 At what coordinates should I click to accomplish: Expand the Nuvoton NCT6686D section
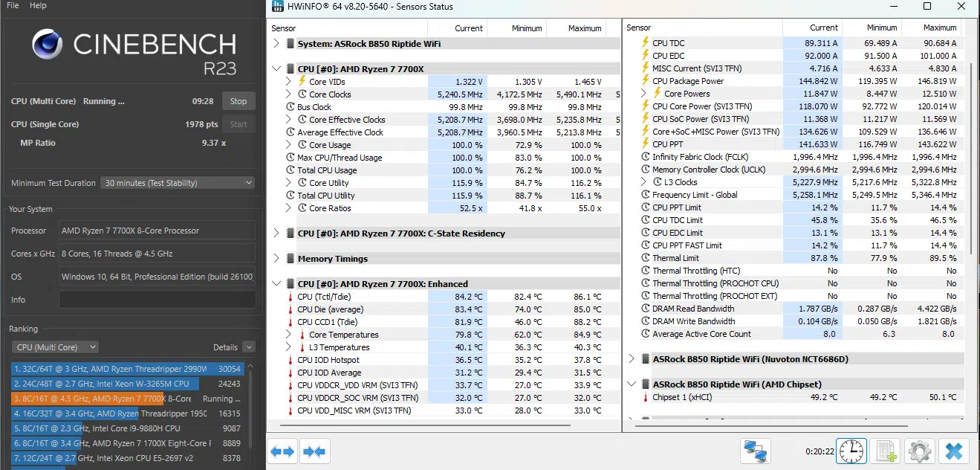coord(632,359)
